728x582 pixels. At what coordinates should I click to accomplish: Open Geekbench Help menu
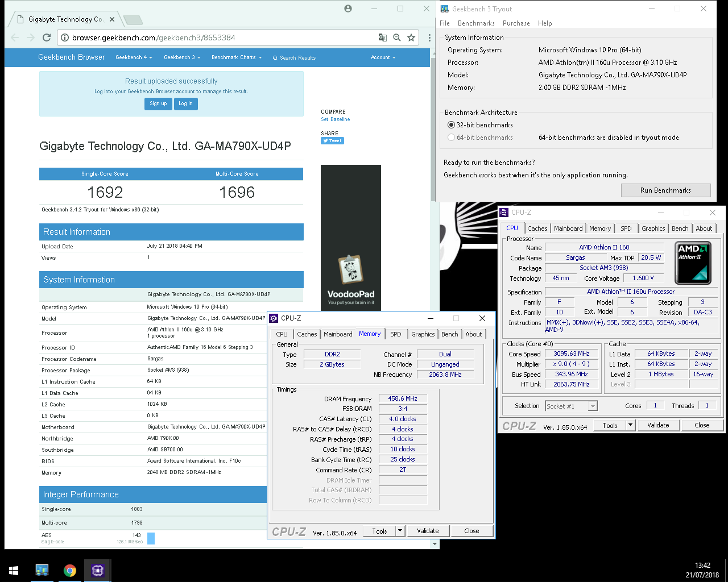point(545,23)
